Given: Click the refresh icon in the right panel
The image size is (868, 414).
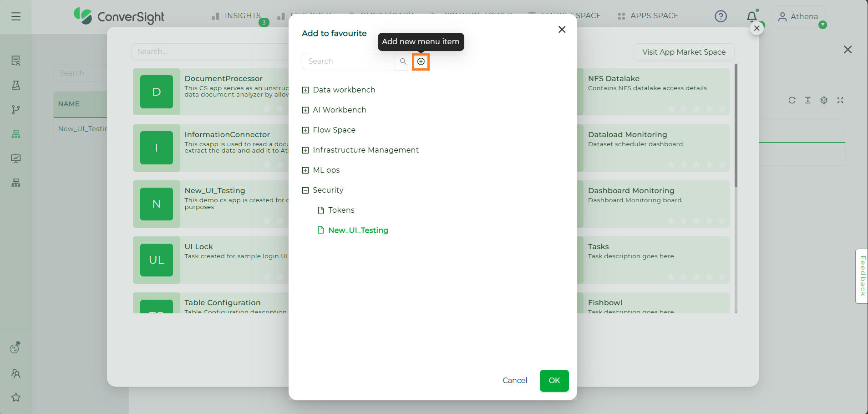Looking at the screenshot, I should (792, 100).
